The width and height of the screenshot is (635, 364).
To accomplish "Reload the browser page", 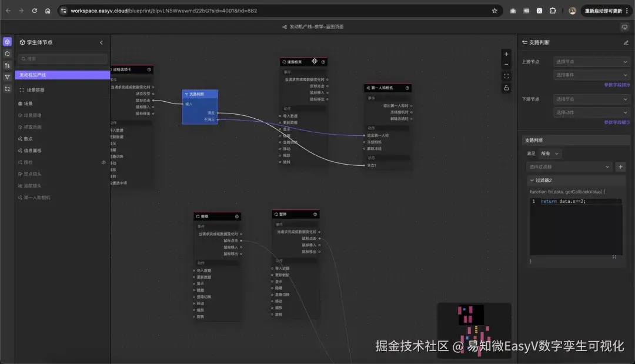I will point(35,11).
